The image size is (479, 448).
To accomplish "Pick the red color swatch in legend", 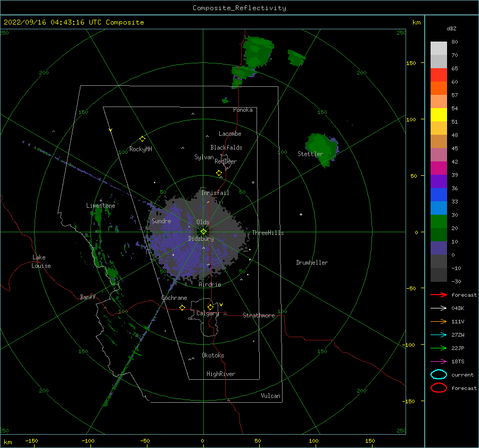I will (439, 75).
